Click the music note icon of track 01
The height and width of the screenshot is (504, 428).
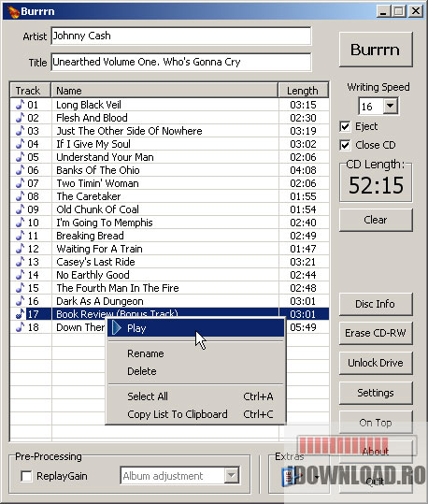21,105
